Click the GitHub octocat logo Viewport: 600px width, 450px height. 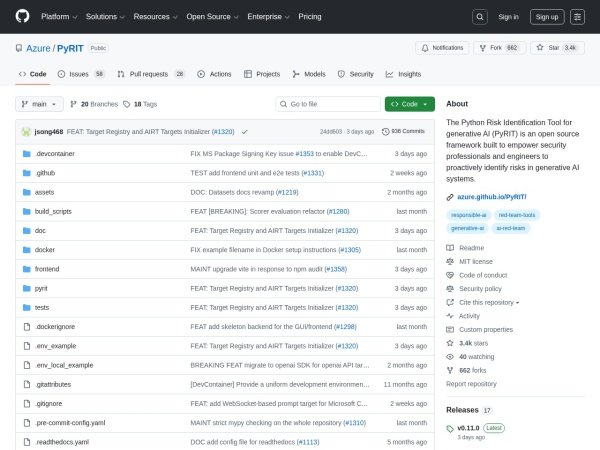22,16
